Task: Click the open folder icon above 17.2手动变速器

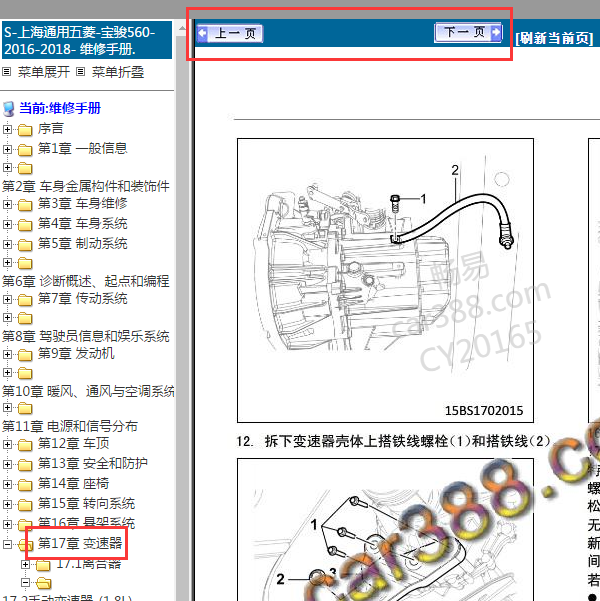Action: (43, 583)
